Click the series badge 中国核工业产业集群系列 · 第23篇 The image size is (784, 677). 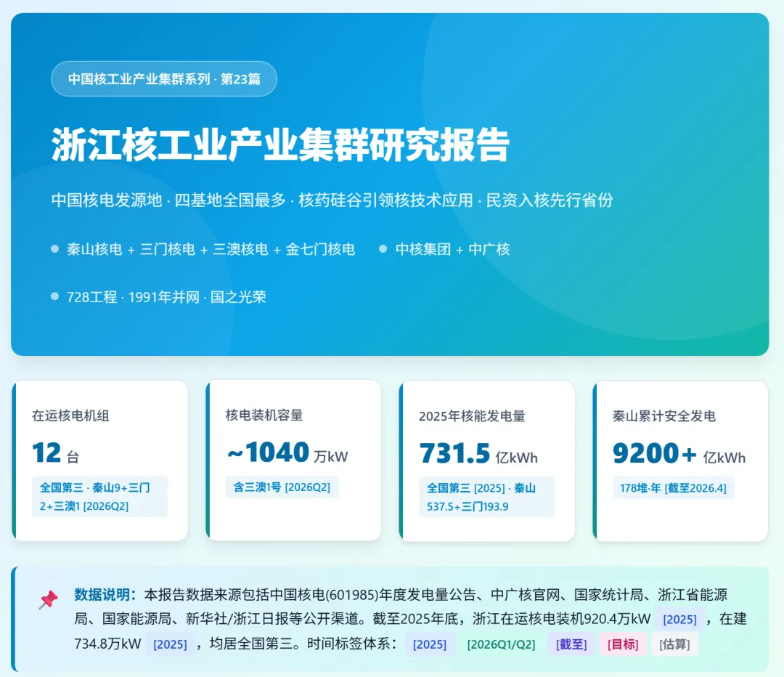164,78
